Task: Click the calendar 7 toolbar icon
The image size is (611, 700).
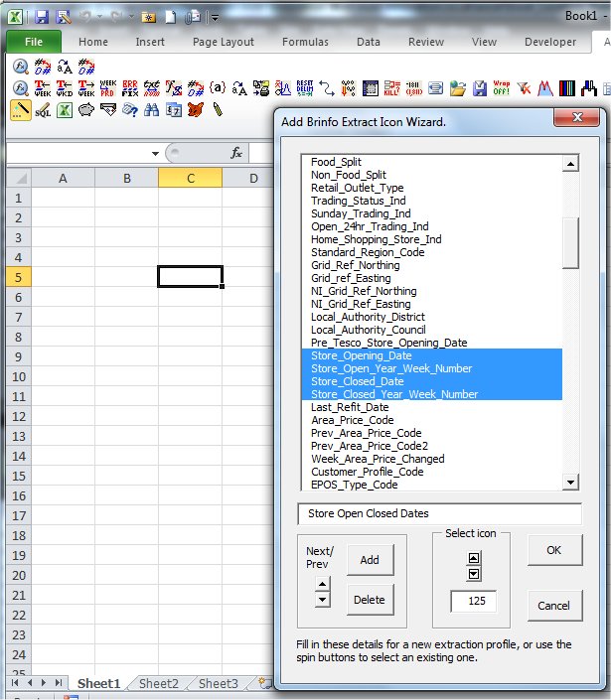Action: (173, 110)
